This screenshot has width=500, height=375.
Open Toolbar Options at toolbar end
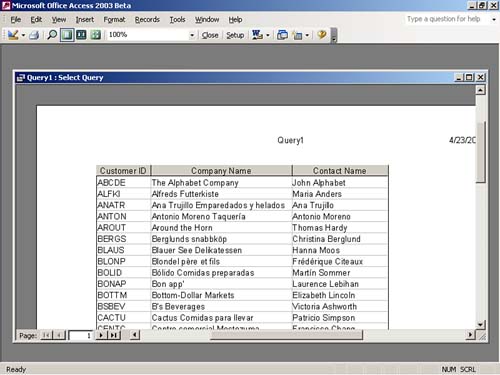(334, 35)
